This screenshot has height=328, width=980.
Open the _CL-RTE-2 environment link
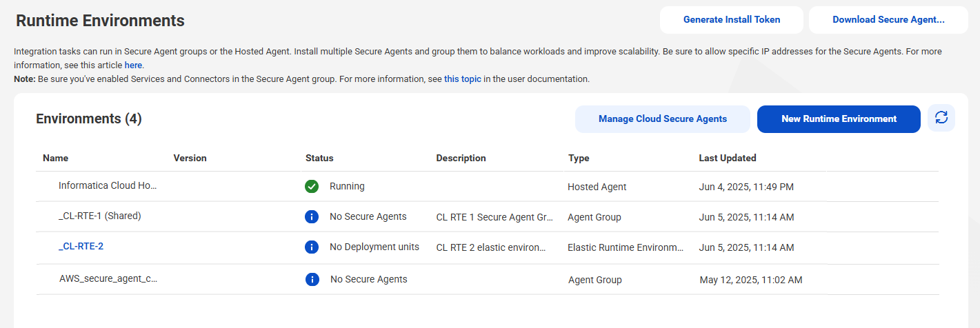pos(81,247)
